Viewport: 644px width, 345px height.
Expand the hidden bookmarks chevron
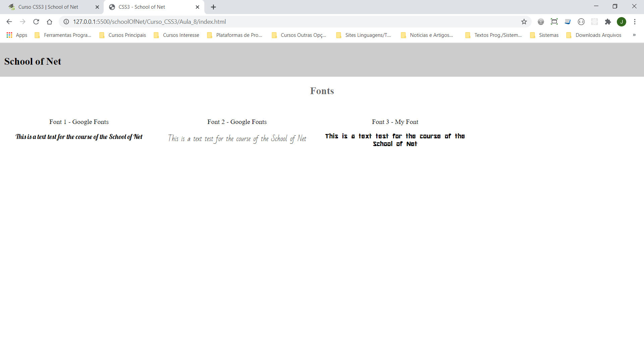(x=634, y=35)
